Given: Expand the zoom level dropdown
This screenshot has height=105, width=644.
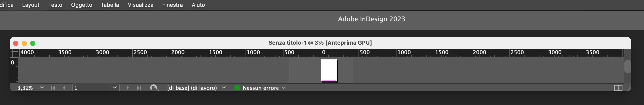Looking at the screenshot, I should (x=42, y=88).
